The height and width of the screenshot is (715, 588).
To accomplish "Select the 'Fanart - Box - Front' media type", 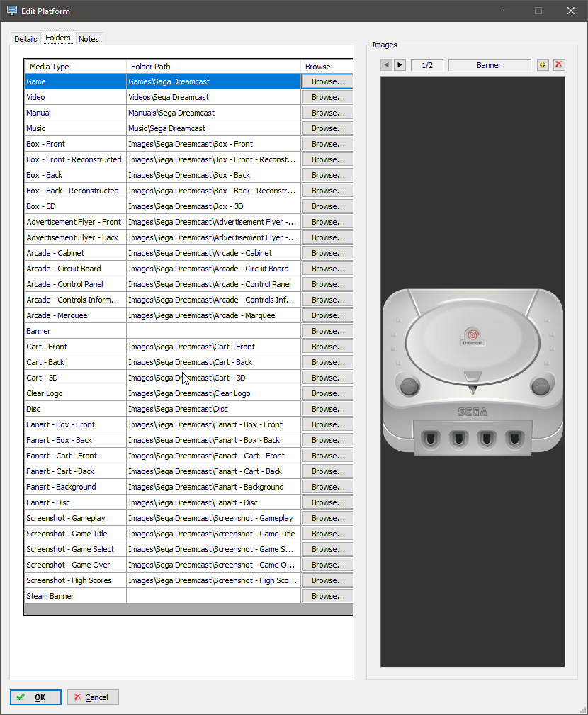I will [x=75, y=424].
